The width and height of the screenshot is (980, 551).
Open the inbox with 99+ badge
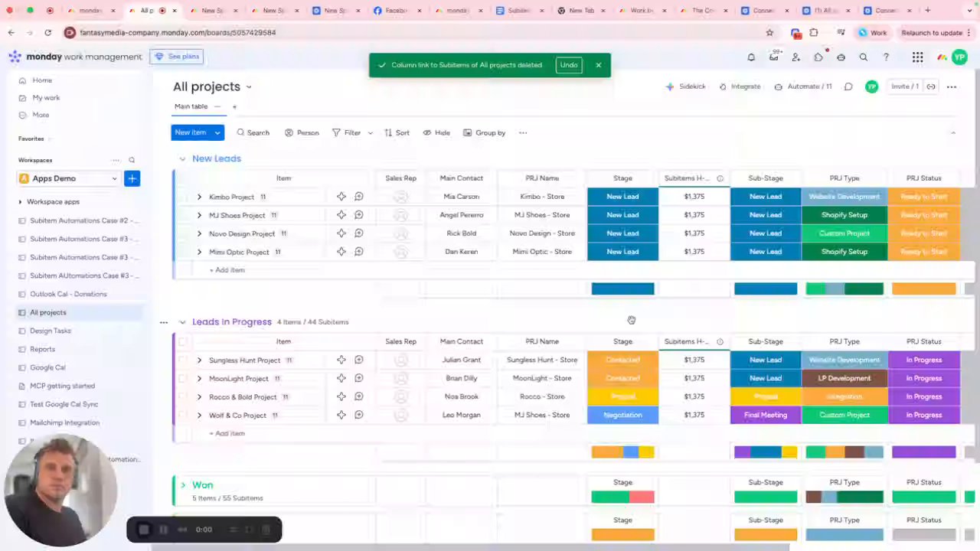774,57
